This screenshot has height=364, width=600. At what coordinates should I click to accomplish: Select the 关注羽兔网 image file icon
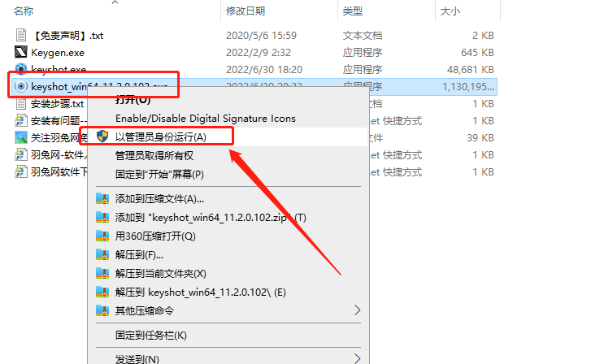coord(21,137)
